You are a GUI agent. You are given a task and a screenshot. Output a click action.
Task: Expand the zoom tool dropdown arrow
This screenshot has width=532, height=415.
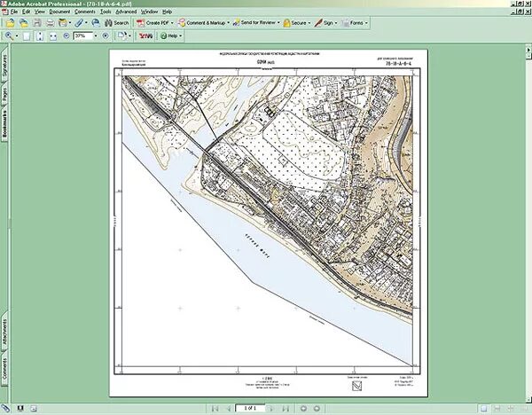pyautogui.click(x=17, y=36)
